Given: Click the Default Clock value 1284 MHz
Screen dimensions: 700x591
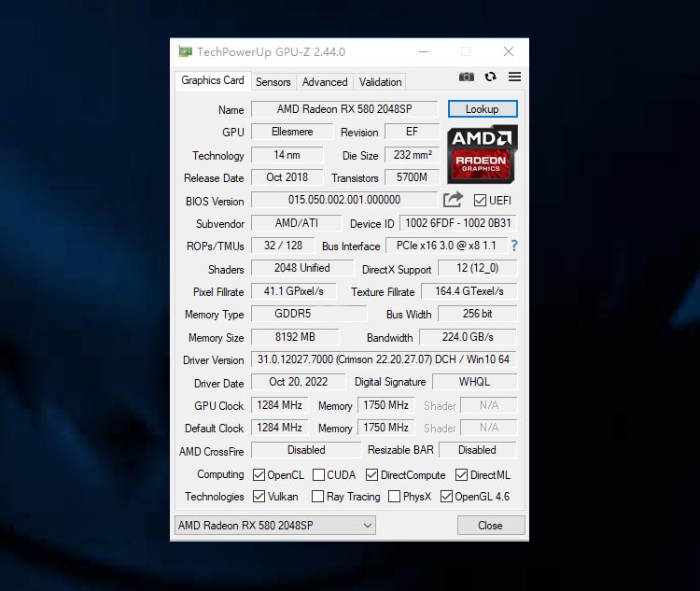Looking at the screenshot, I should click(279, 428).
